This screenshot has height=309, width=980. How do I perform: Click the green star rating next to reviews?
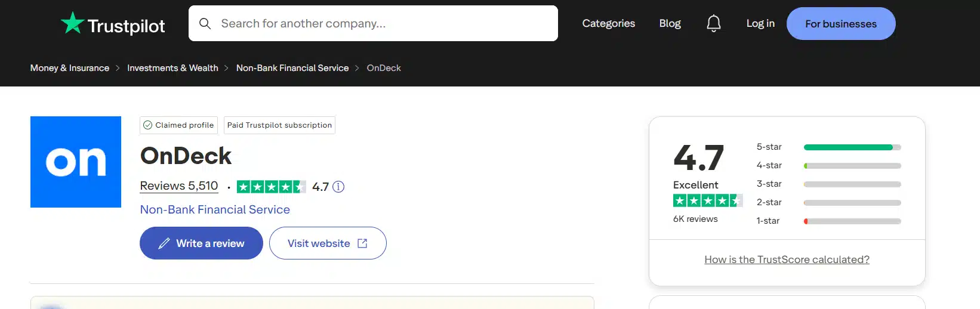coord(271,187)
